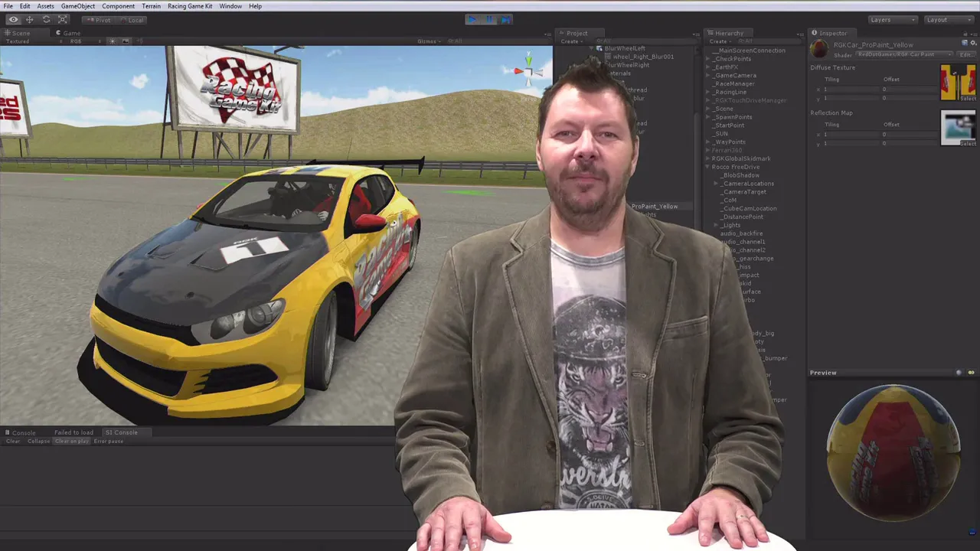
Task: Click the Diffuse Texture Tiling x field
Action: click(850, 90)
